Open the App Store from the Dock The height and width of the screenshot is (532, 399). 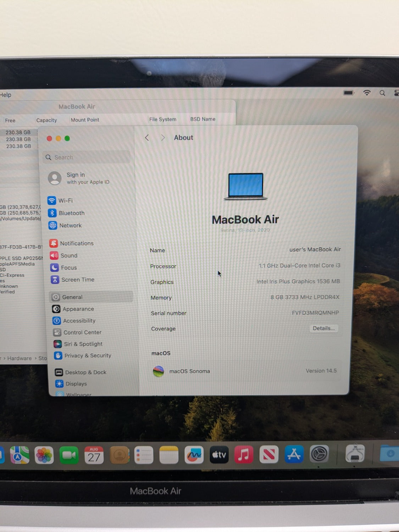pos(294,454)
